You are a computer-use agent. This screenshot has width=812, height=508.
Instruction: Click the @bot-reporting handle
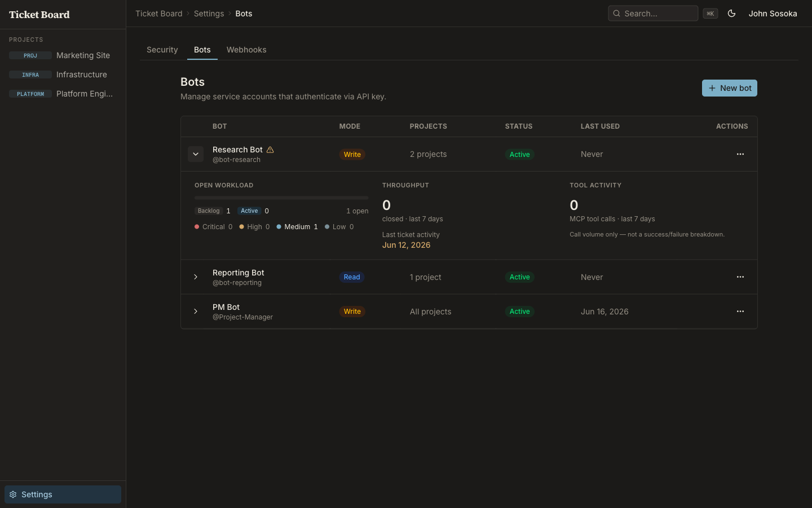pyautogui.click(x=237, y=283)
